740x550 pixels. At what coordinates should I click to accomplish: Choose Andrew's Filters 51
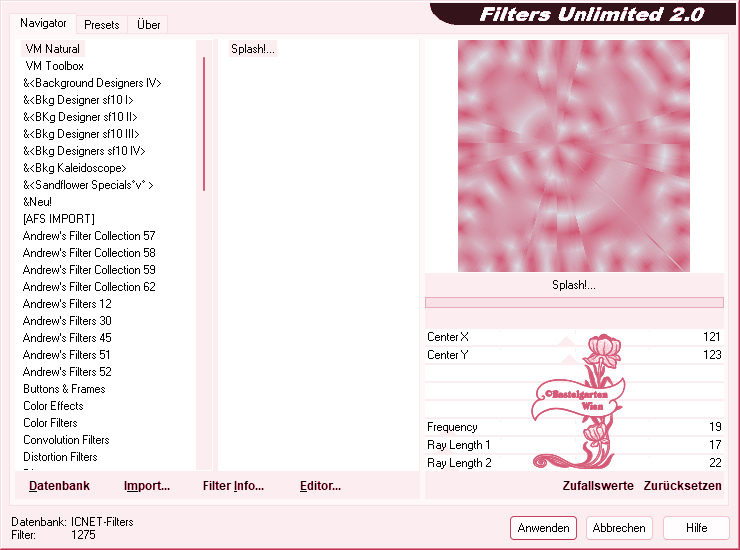(67, 355)
